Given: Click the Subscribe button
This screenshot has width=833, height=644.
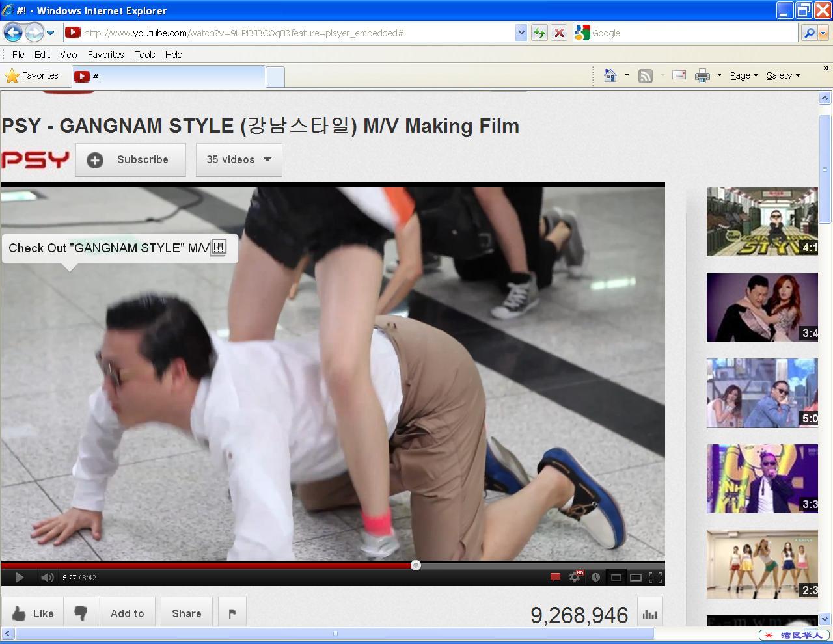Looking at the screenshot, I should click(131, 160).
